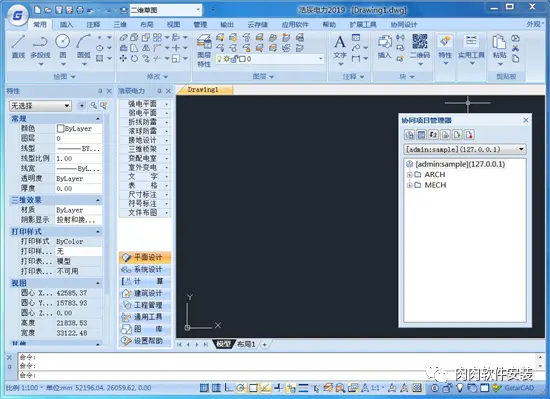Expand the ARCH folder in project tree

coord(409,175)
